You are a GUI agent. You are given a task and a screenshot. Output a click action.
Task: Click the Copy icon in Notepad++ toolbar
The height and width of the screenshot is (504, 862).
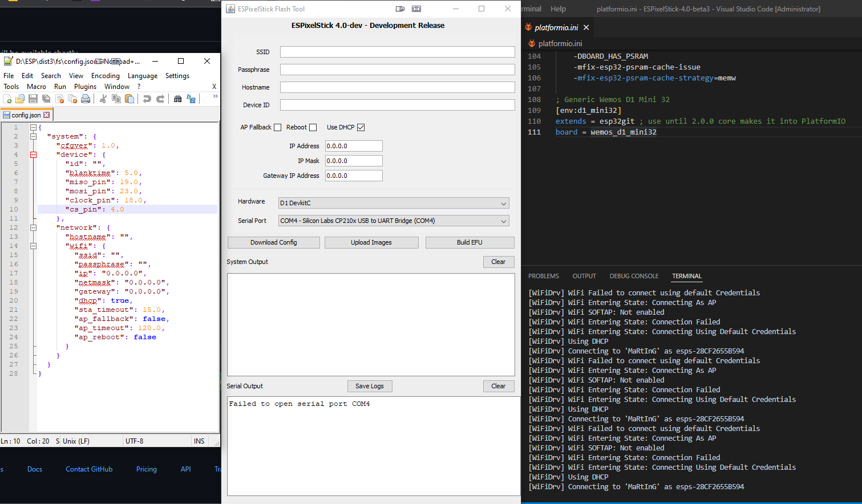[116, 99]
